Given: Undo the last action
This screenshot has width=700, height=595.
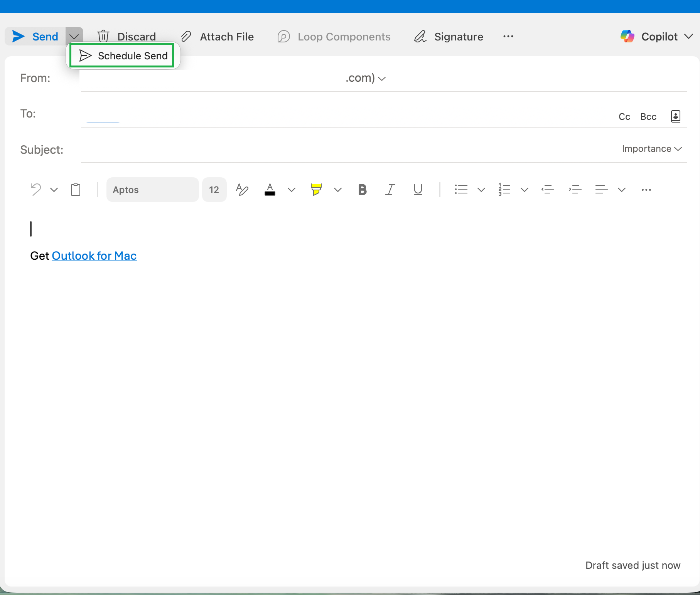Looking at the screenshot, I should 36,190.
